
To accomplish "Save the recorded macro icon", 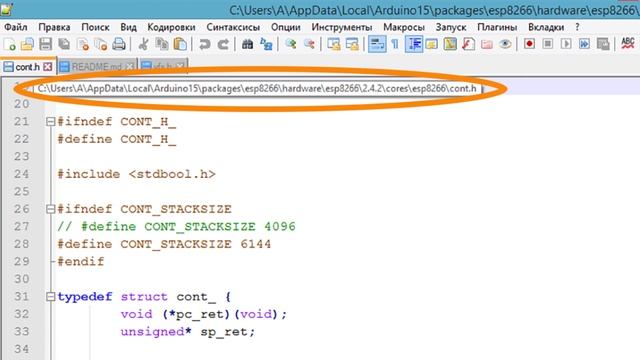I will (x=603, y=44).
